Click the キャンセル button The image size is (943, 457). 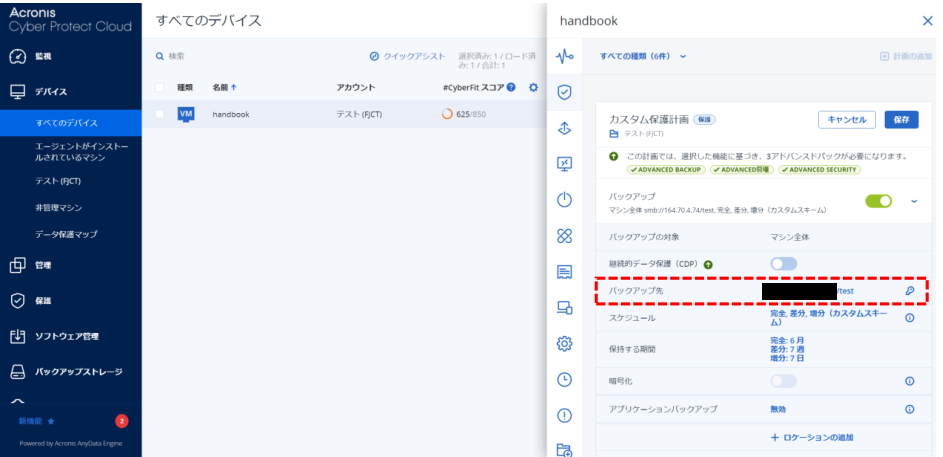click(x=846, y=119)
